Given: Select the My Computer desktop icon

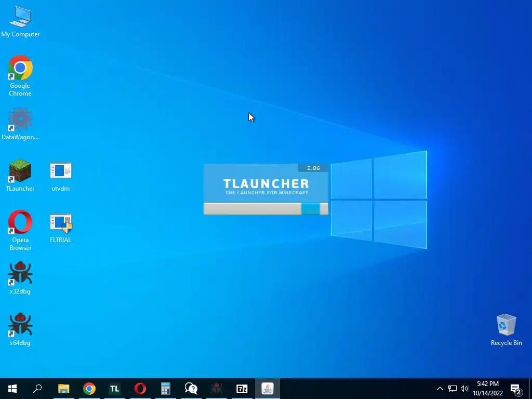Looking at the screenshot, I should click(20, 21).
